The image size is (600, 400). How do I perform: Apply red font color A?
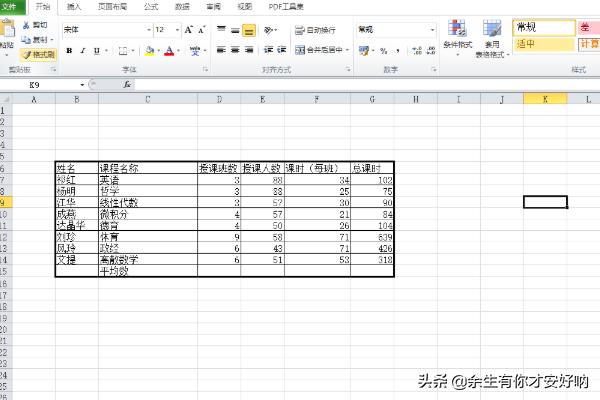tap(169, 51)
